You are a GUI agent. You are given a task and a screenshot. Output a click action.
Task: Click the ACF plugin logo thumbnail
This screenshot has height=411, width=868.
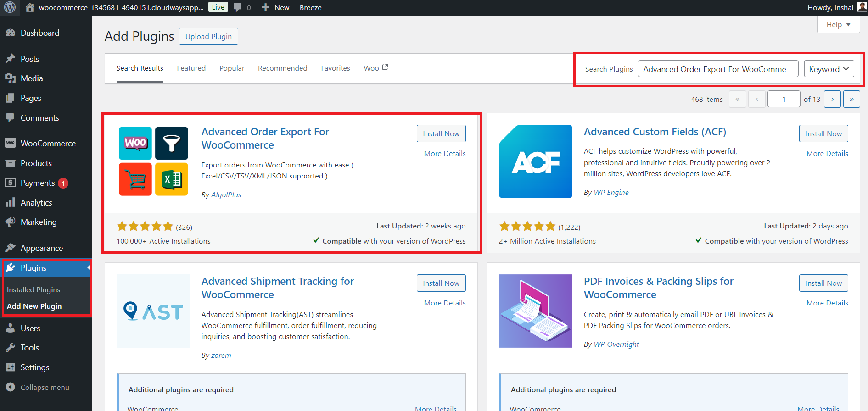tap(536, 161)
